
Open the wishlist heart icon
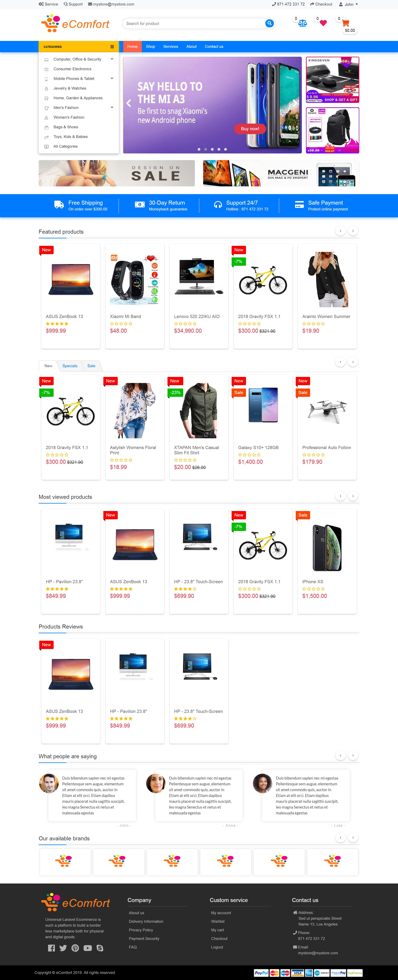(323, 23)
